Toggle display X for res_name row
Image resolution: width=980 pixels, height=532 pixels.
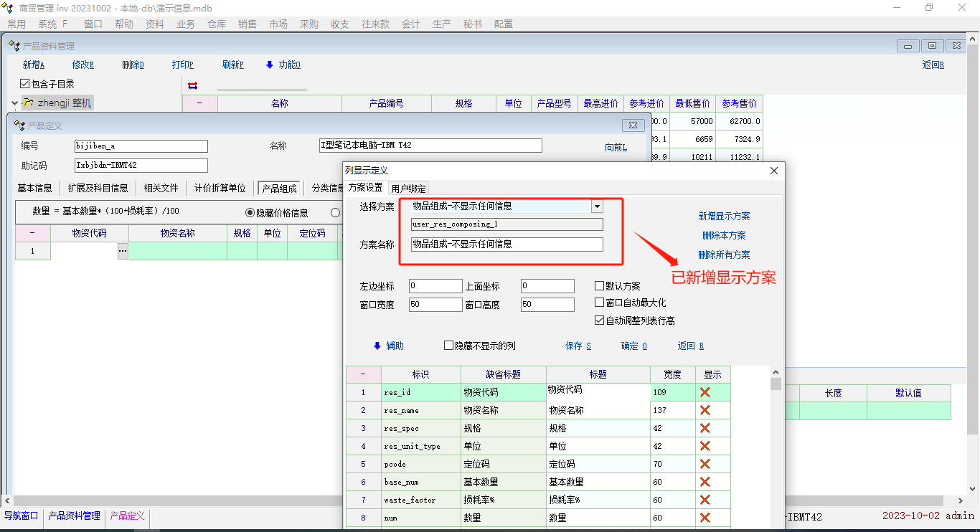tap(705, 410)
